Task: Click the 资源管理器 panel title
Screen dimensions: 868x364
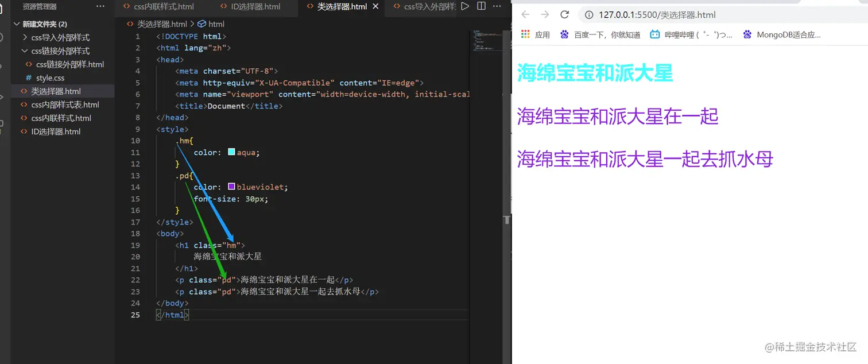Action: coord(40,7)
